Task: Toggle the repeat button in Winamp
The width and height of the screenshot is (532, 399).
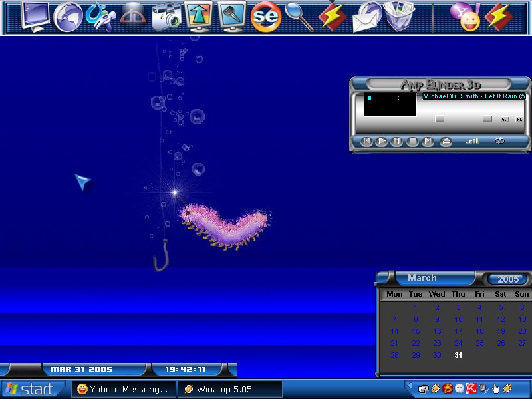Action: point(499,141)
